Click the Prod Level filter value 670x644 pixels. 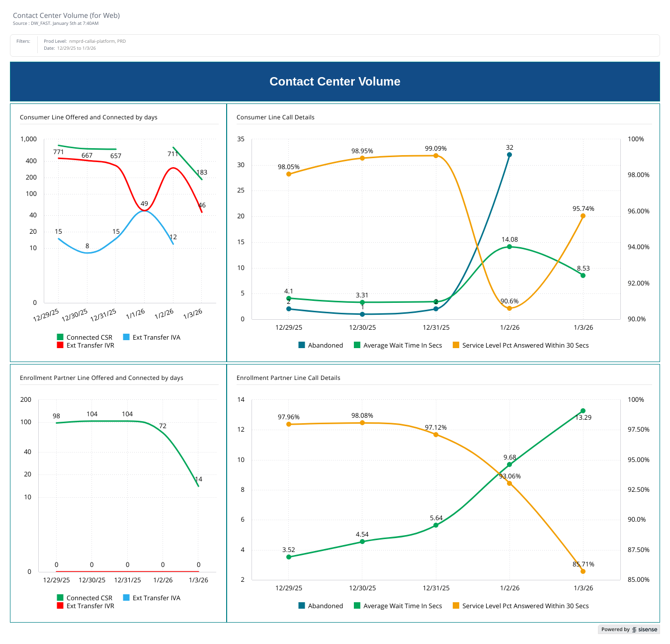pos(97,41)
